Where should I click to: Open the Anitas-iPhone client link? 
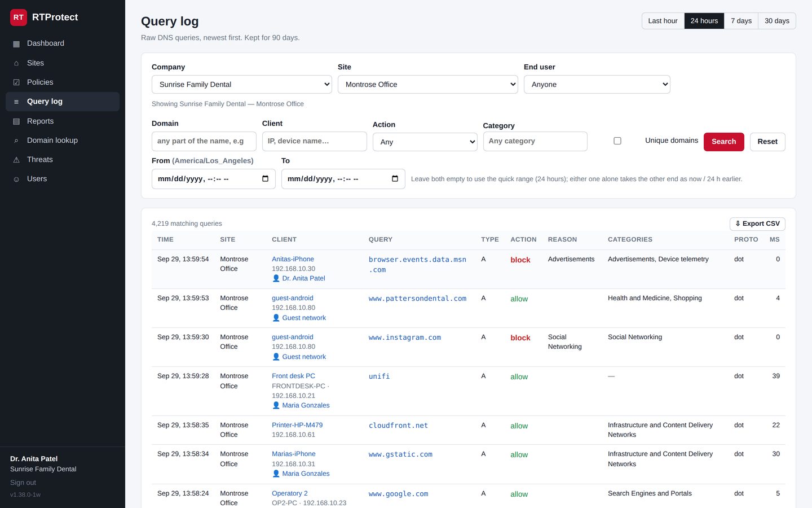coord(293,259)
